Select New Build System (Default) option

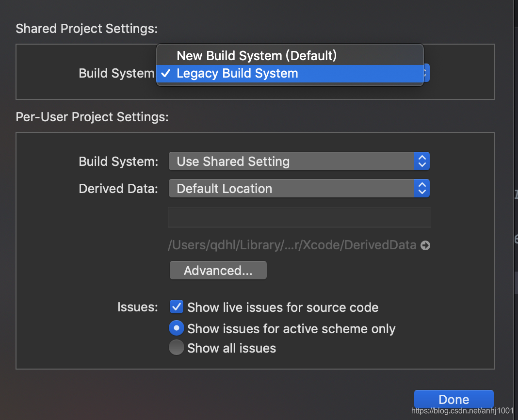tap(290, 55)
